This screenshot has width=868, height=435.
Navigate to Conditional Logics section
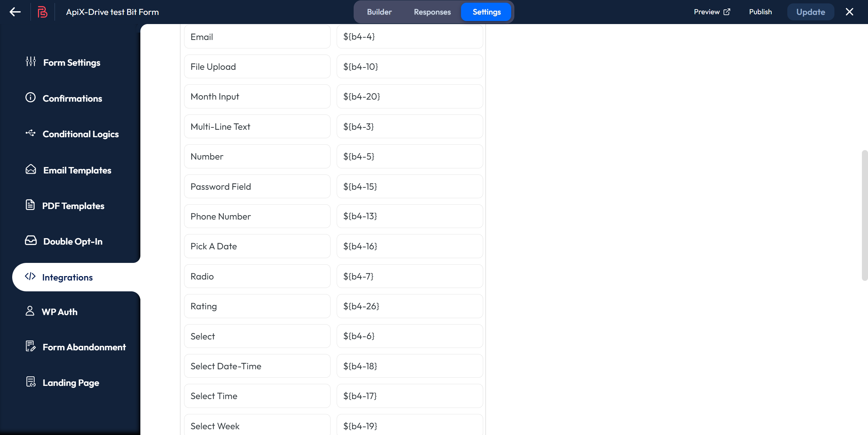[x=80, y=134]
